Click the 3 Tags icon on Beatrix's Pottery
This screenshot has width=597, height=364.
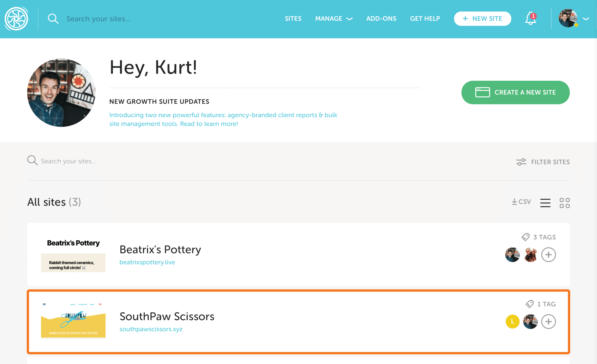tap(525, 237)
